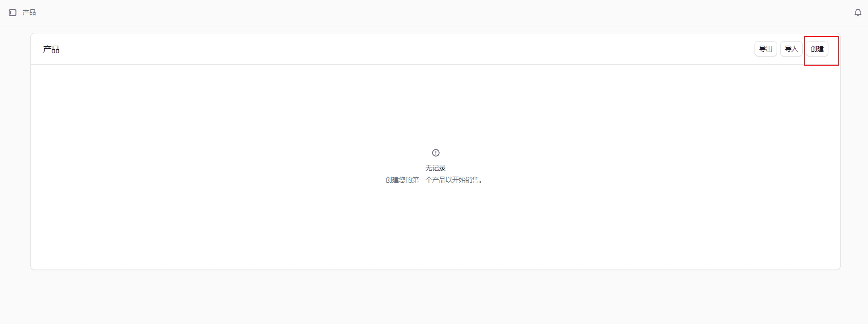
Task: Click the 无记录 empty-state title
Action: 435,168
